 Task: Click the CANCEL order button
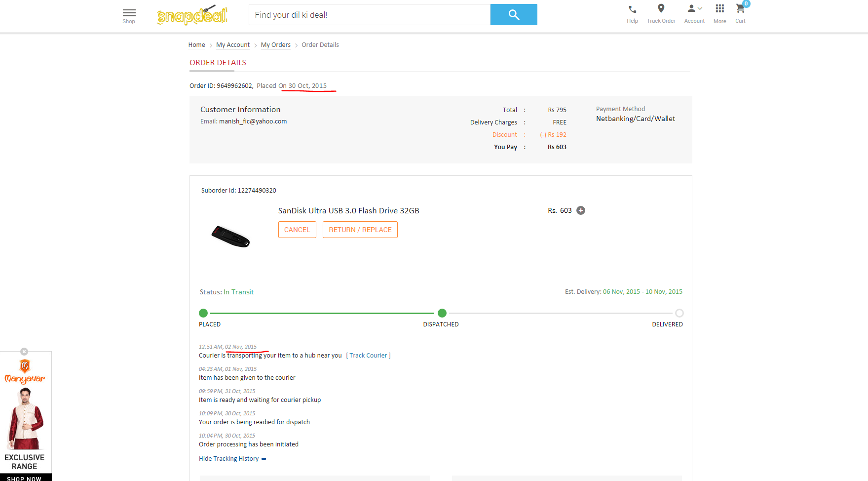pos(297,230)
